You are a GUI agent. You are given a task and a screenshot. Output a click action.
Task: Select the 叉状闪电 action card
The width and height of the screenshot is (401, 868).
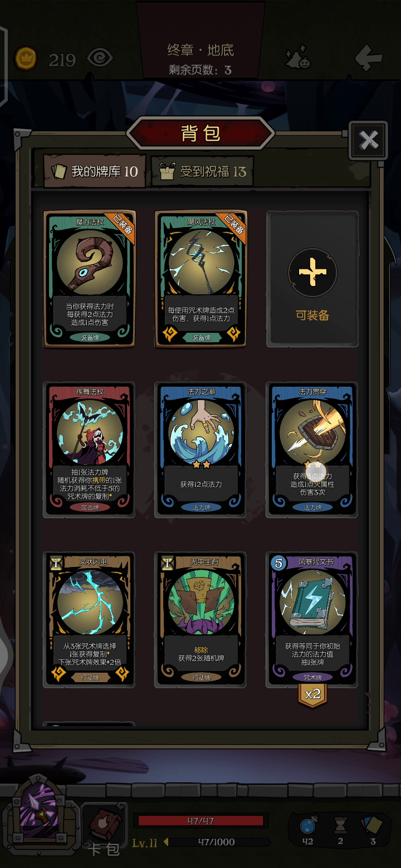(x=89, y=620)
